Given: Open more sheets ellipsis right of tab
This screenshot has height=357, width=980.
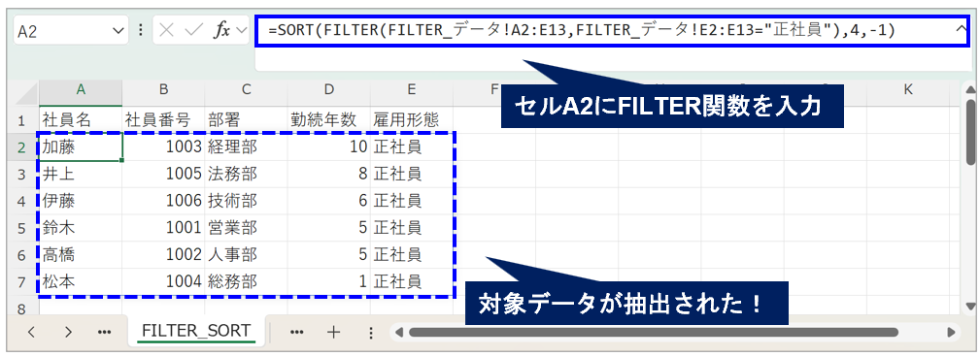Looking at the screenshot, I should tap(297, 332).
